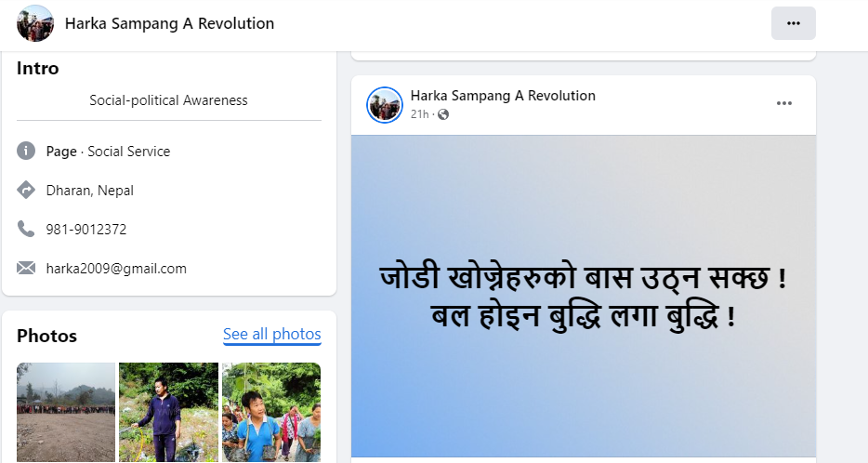Open the Dharan, Nepal location link

coord(89,191)
